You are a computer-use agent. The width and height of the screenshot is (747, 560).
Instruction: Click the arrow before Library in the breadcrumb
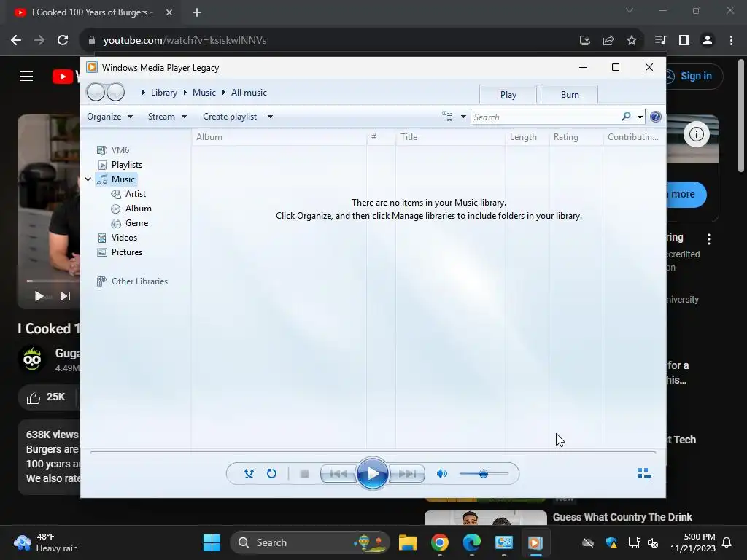tap(144, 93)
